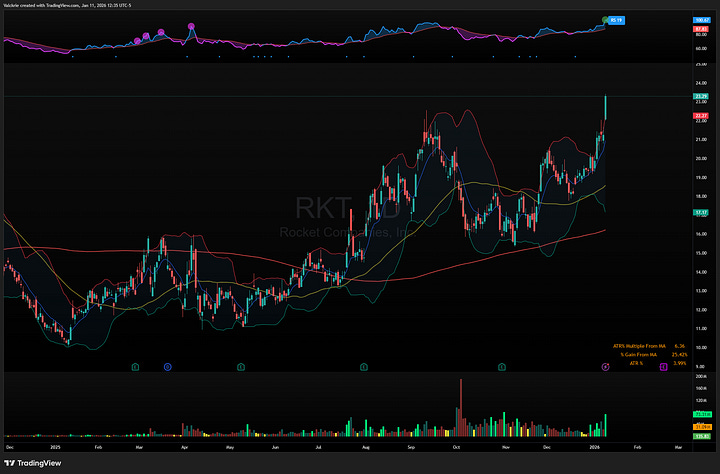The height and width of the screenshot is (474, 720).
Task: Open the earnings marker under the late-July candles
Action: pos(364,367)
